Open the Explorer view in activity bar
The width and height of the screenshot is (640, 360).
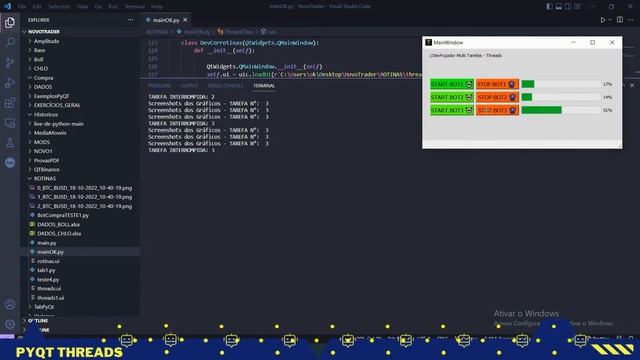(x=10, y=22)
